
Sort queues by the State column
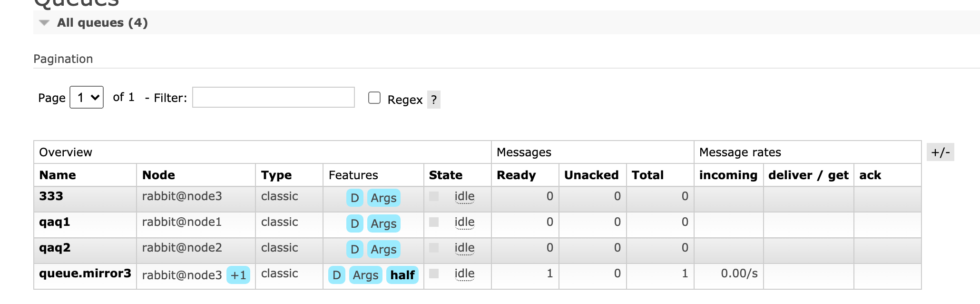445,175
